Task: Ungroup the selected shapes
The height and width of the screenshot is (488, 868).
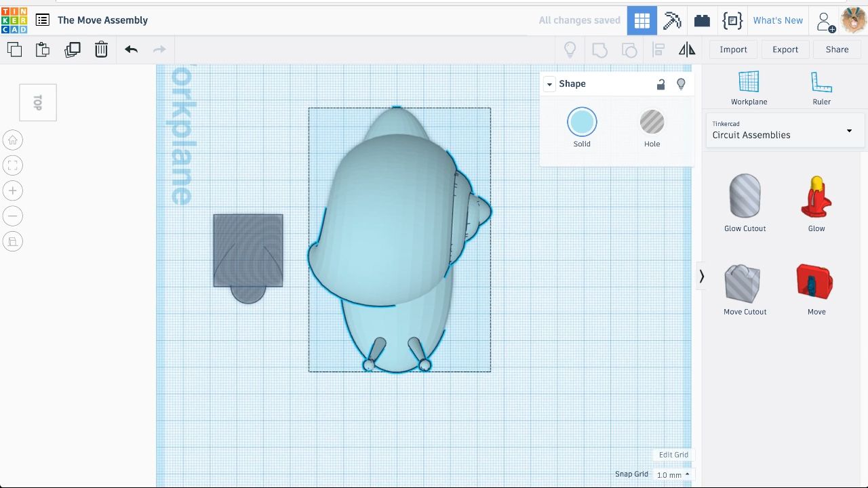Action: coord(629,49)
